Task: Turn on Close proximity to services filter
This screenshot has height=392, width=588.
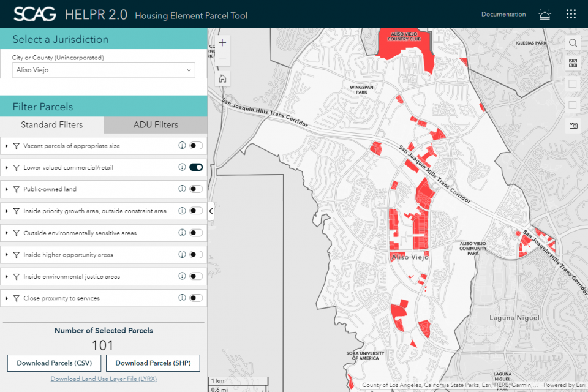Action: (196, 298)
